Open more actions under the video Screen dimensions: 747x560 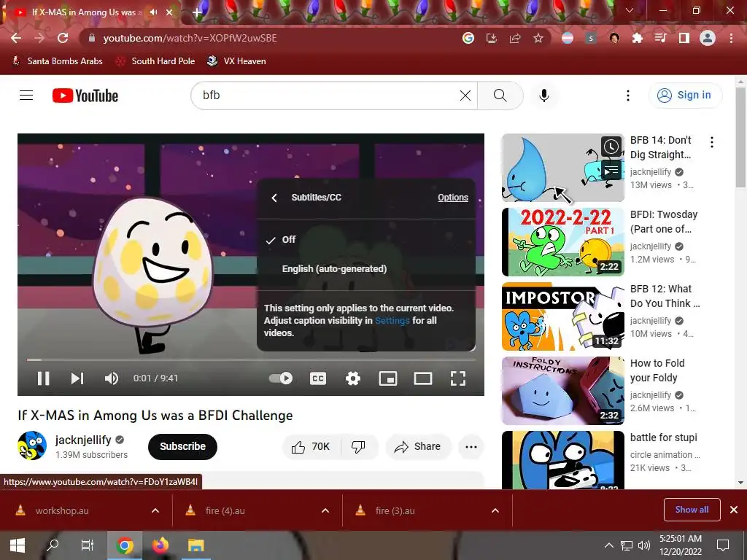click(x=471, y=447)
